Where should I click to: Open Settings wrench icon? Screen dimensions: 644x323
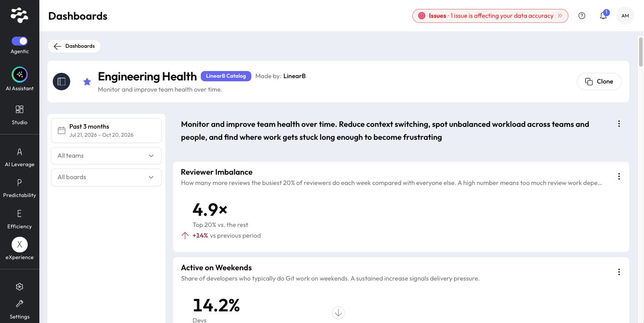20,304
